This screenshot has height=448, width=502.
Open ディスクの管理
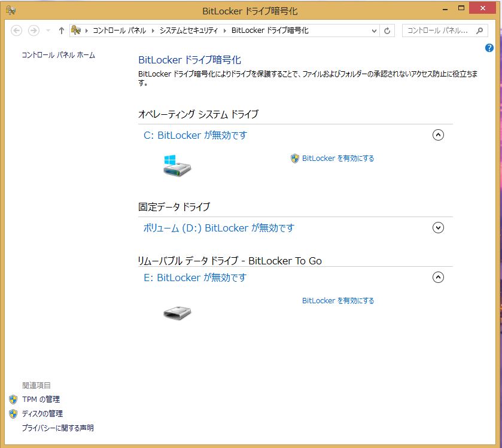(x=42, y=414)
